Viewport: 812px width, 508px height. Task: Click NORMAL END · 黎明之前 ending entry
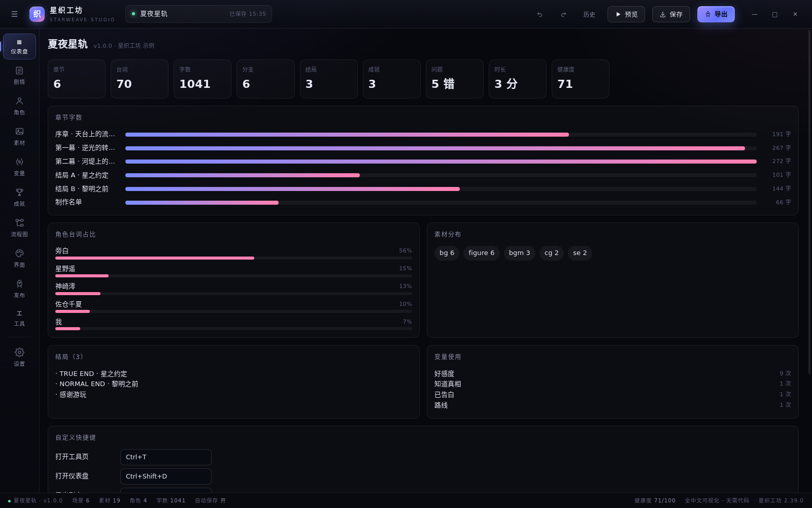coord(97,384)
